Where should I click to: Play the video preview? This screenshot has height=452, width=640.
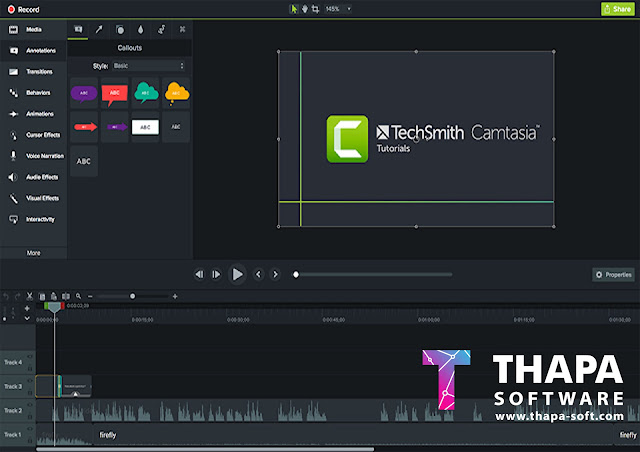(x=237, y=274)
